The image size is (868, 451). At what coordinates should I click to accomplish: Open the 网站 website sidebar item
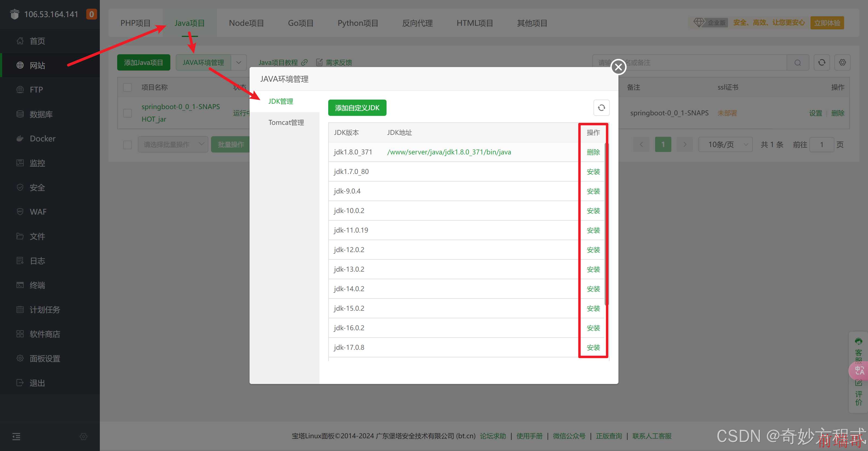(37, 65)
